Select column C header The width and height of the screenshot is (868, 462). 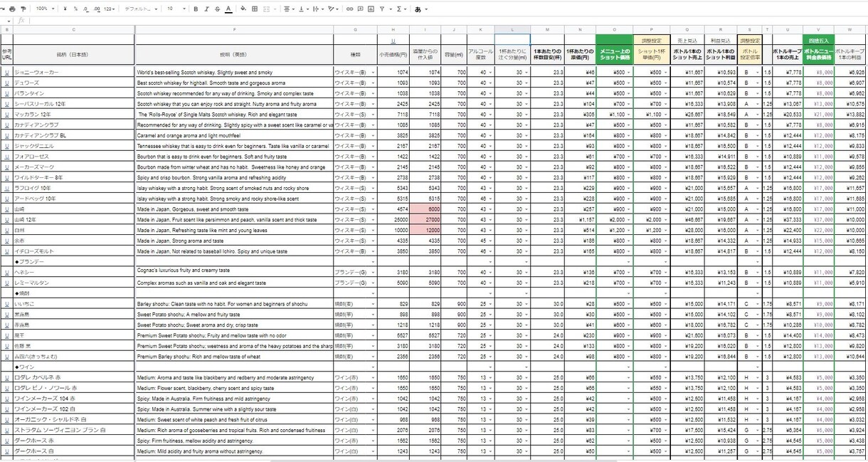tap(73, 29)
